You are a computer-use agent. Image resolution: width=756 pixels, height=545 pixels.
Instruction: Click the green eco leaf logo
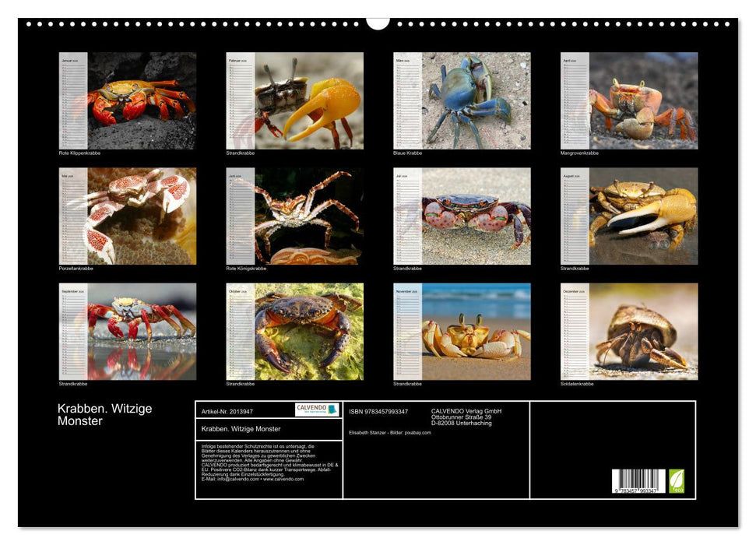coord(677,480)
